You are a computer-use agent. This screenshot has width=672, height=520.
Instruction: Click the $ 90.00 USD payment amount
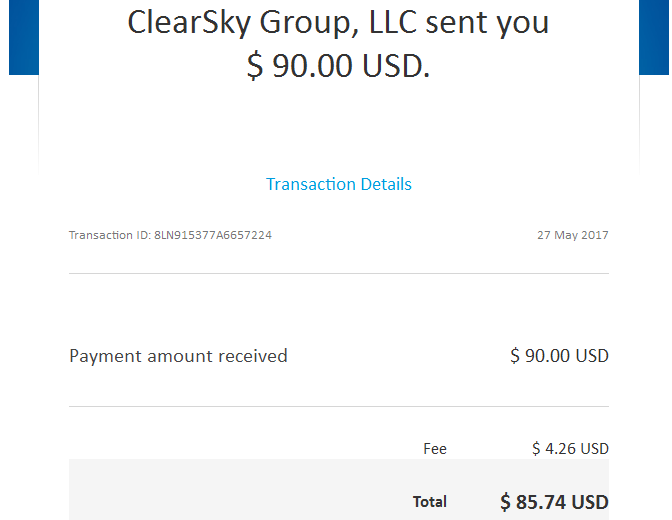tap(559, 356)
